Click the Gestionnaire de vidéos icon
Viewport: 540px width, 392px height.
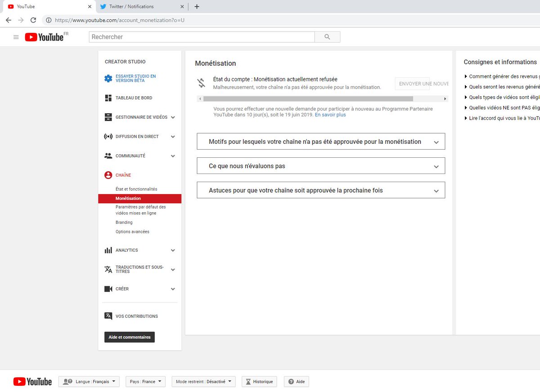coord(108,117)
